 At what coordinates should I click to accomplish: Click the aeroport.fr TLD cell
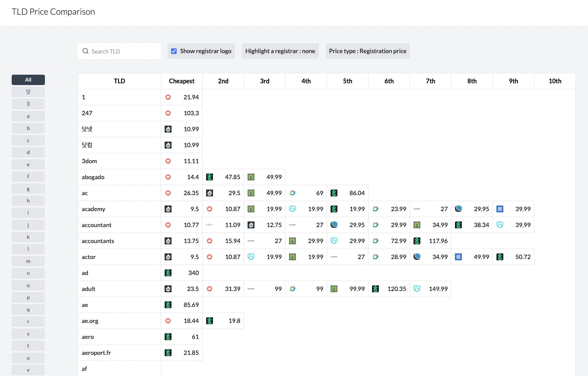click(119, 353)
